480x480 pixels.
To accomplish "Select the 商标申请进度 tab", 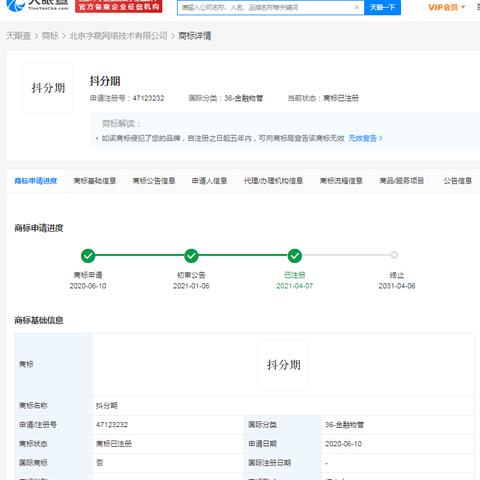I will 36,181.
